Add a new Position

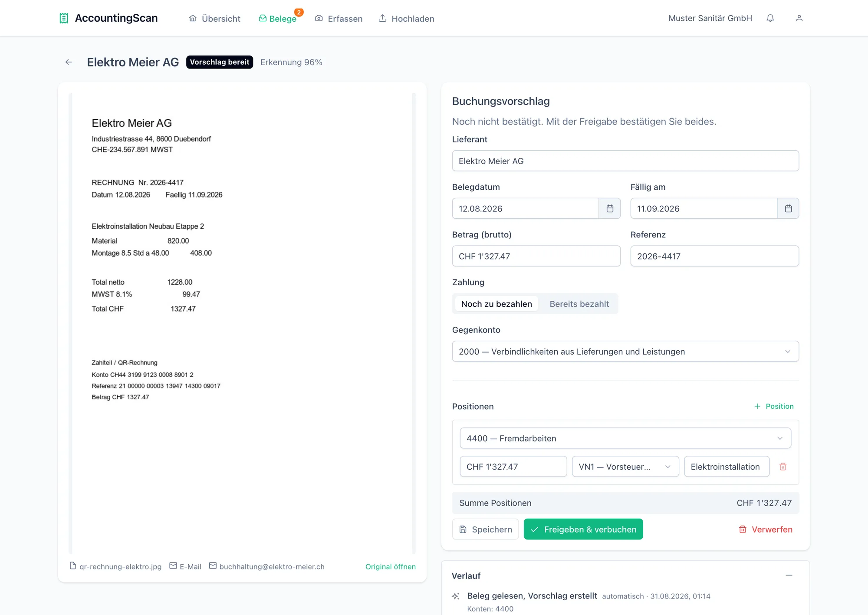pos(774,406)
